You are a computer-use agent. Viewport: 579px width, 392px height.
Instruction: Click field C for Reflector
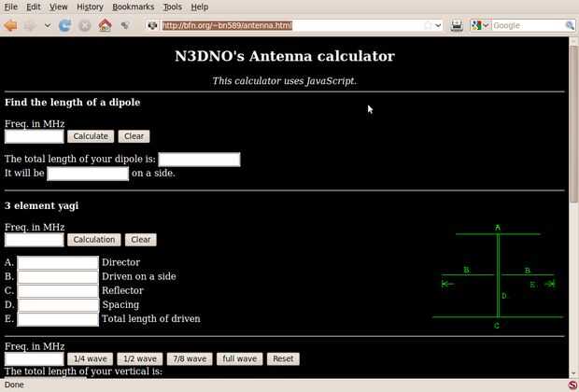point(58,291)
